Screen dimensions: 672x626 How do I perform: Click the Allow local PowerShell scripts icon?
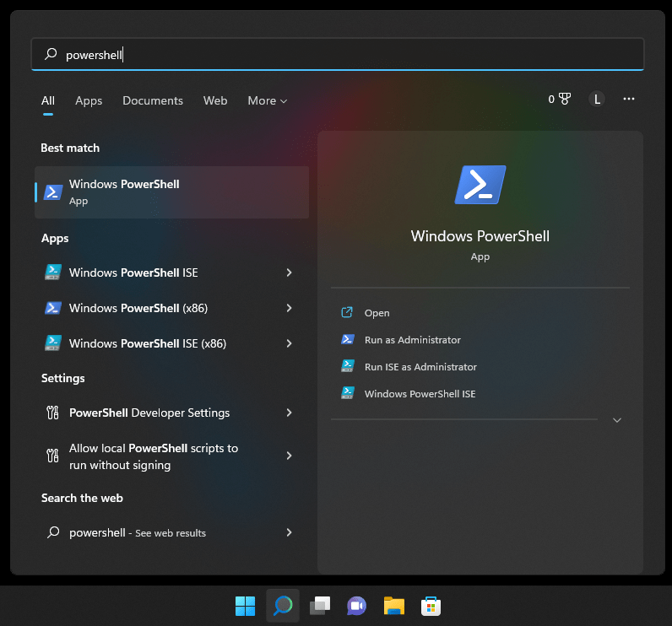52,456
